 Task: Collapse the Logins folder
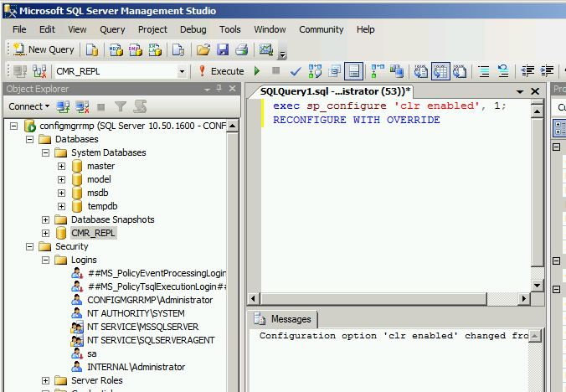click(x=46, y=260)
